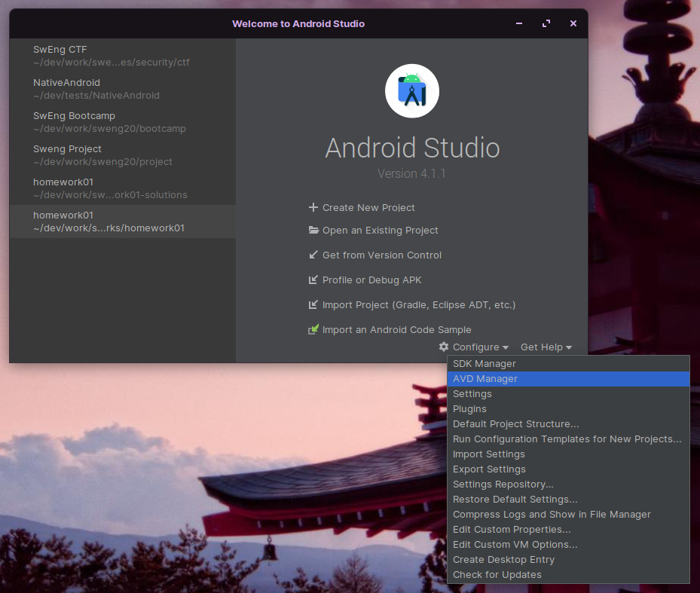The width and height of the screenshot is (700, 593).
Task: Click the Android Studio heading text
Action: point(412,148)
